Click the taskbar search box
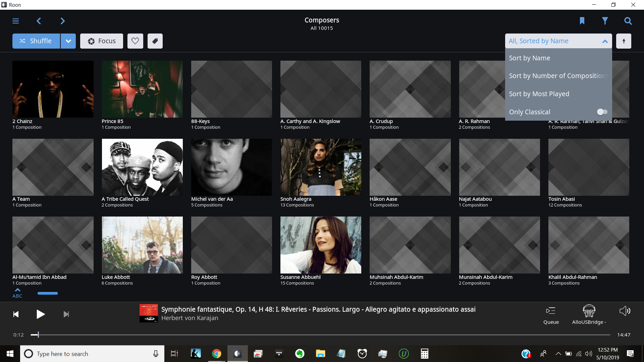 coord(92,354)
